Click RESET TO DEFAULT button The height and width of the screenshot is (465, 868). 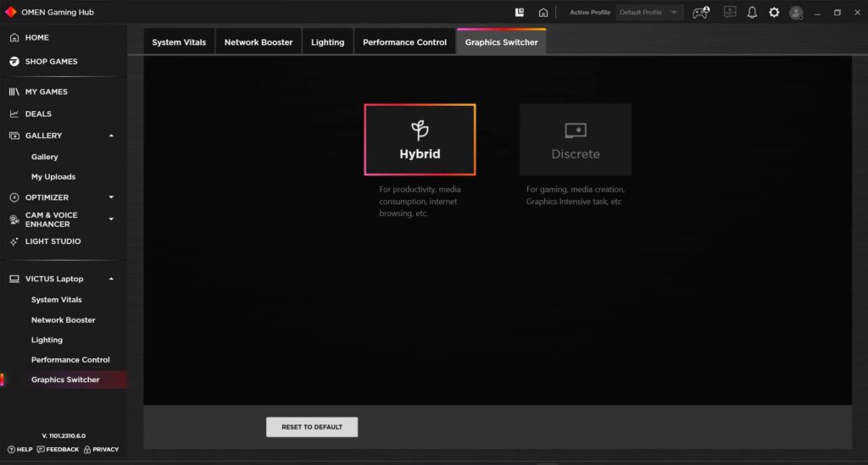pyautogui.click(x=312, y=427)
